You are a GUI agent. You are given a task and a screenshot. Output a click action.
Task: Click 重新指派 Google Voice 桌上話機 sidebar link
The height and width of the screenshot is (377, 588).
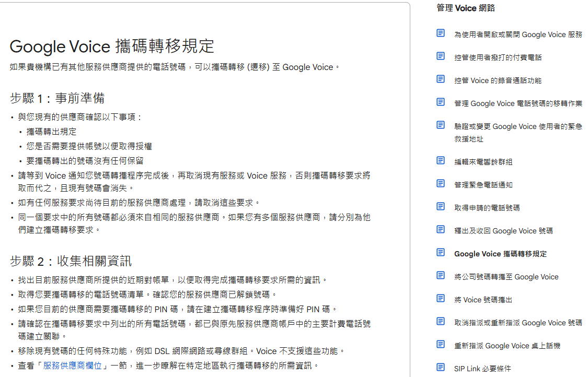click(503, 345)
